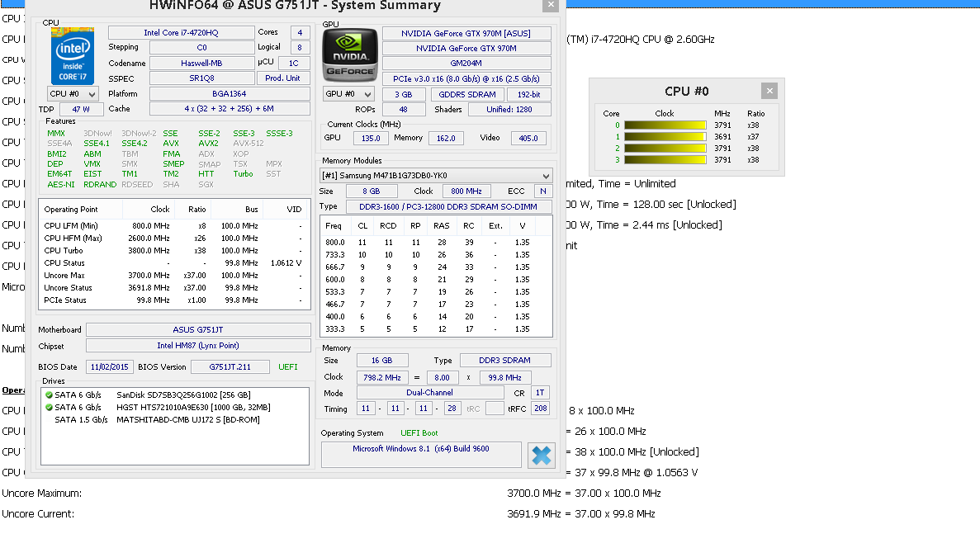The image size is (980, 548).
Task: Click Core 1 clock bar
Action: [x=665, y=137]
